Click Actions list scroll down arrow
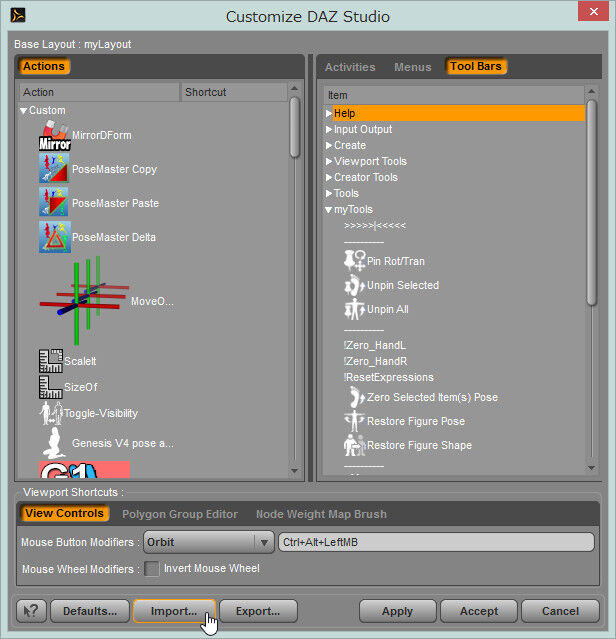The height and width of the screenshot is (639, 616). tap(295, 471)
